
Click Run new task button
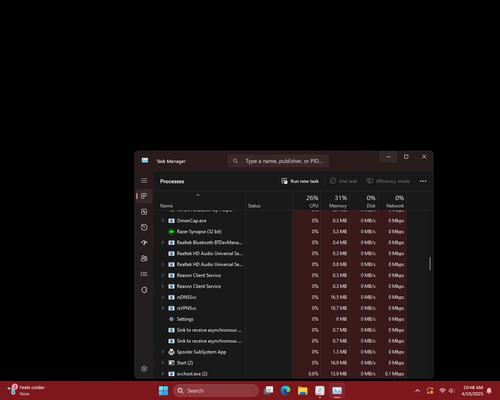coord(300,181)
